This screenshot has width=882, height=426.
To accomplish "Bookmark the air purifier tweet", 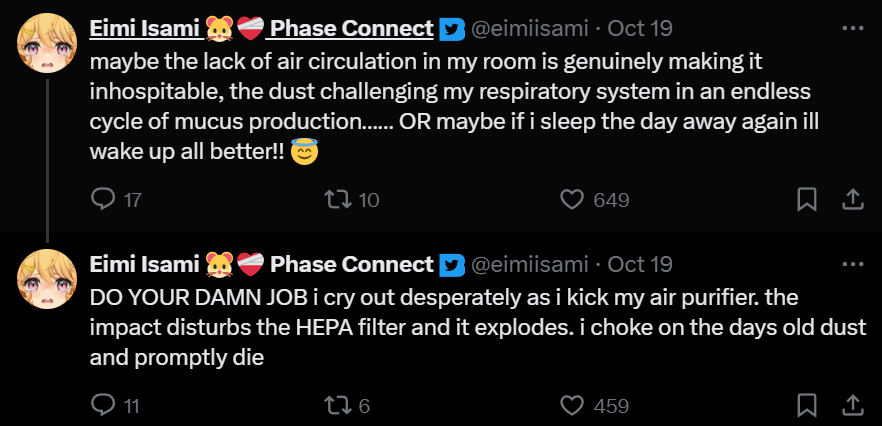I will click(807, 405).
